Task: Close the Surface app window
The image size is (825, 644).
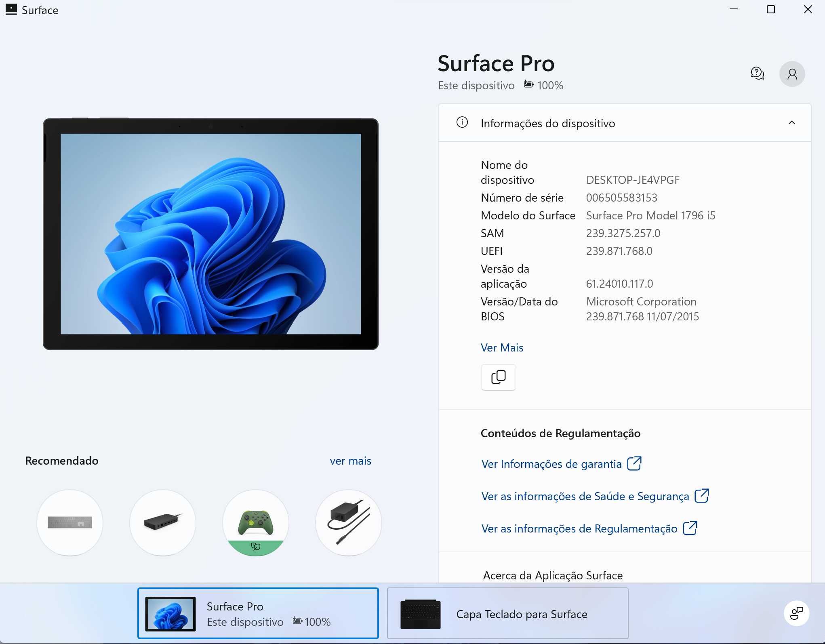Action: (x=808, y=9)
